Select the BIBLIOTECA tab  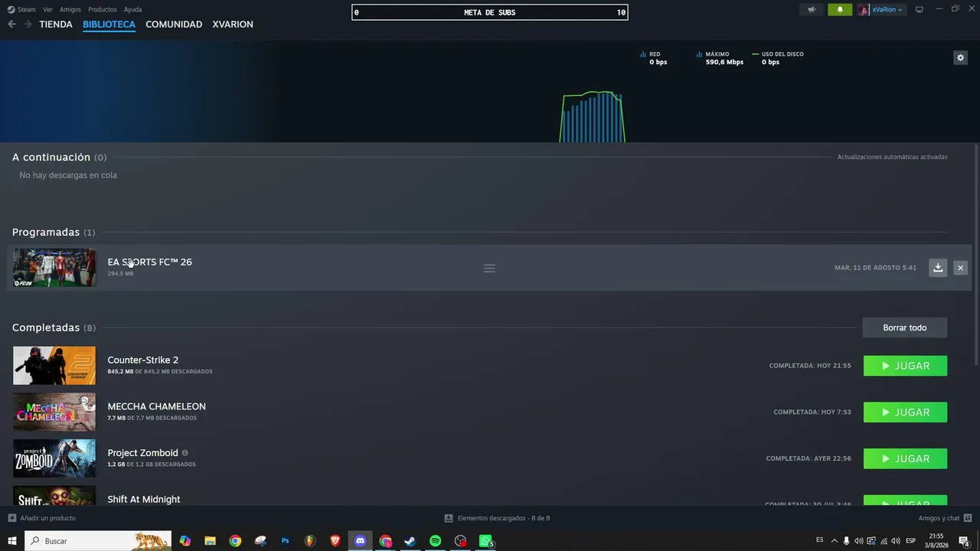(x=109, y=24)
